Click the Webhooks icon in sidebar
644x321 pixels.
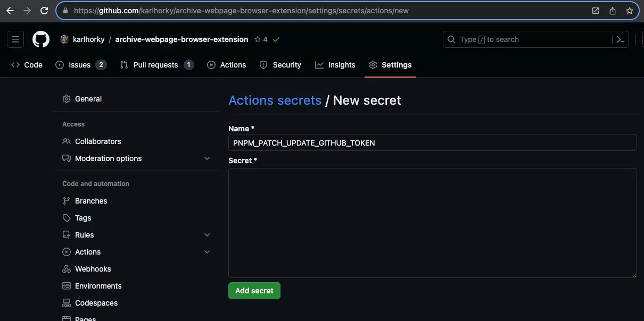67,269
